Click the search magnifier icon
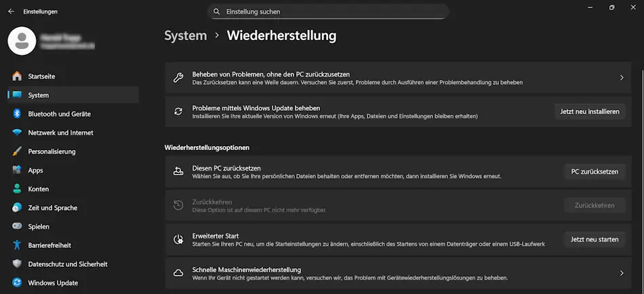 click(x=216, y=12)
